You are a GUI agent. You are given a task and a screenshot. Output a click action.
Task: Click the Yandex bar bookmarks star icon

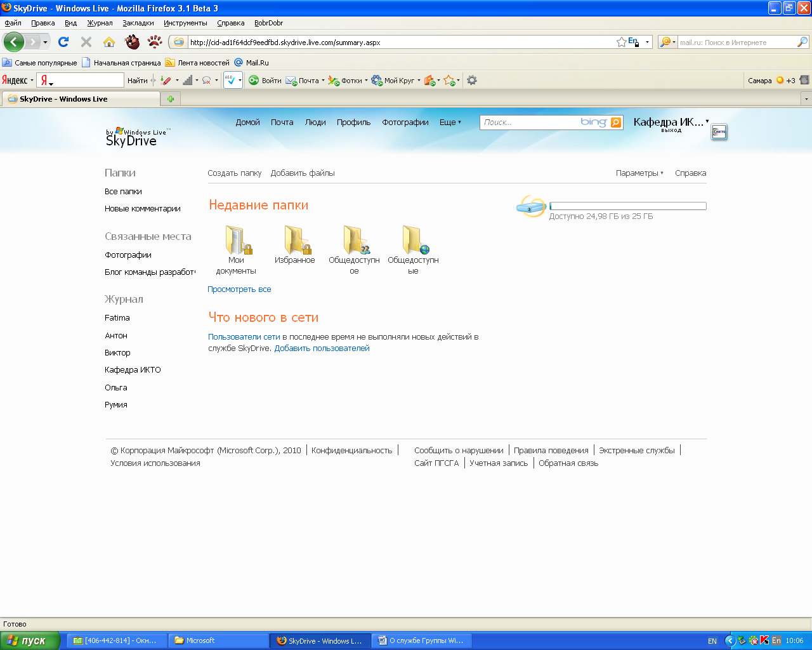coord(449,81)
